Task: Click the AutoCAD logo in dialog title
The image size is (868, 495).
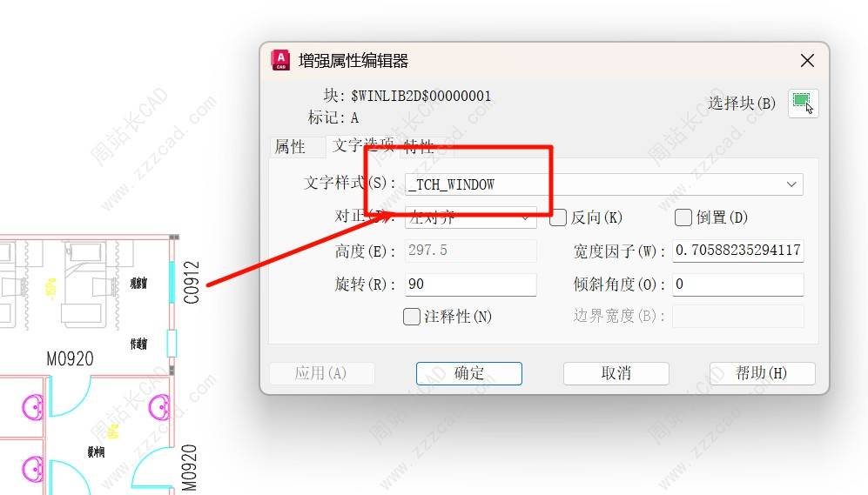Action: coord(280,60)
